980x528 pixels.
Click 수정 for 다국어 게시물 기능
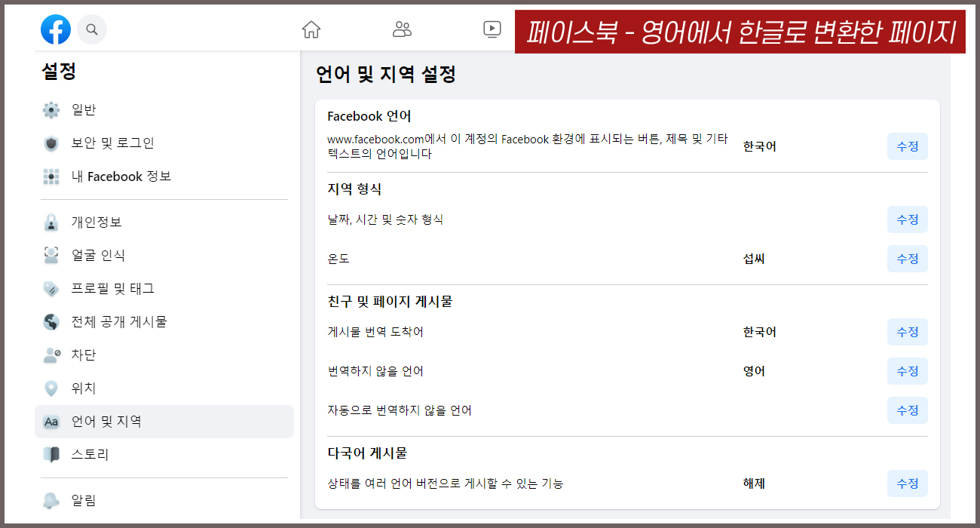908,483
